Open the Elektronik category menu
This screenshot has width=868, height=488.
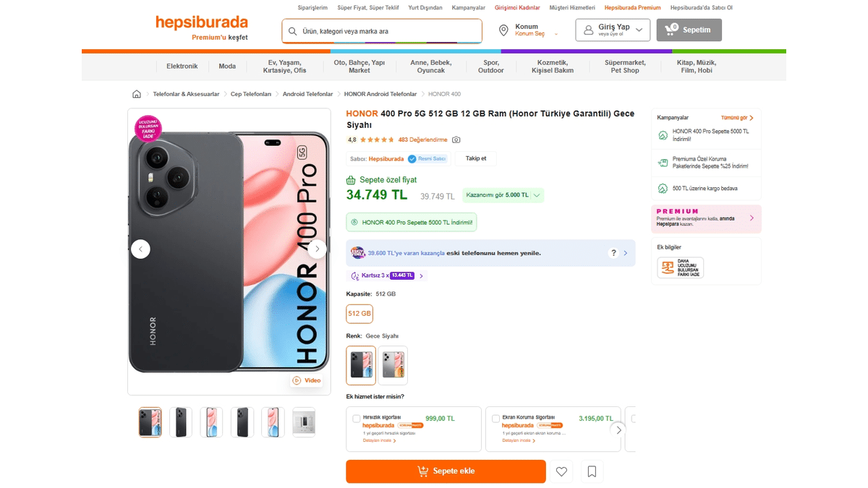pyautogui.click(x=182, y=65)
